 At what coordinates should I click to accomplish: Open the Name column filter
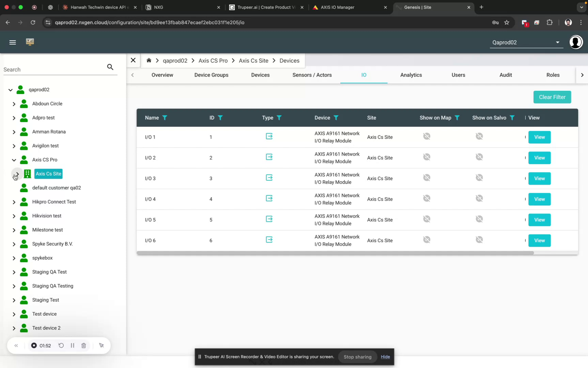(165, 118)
